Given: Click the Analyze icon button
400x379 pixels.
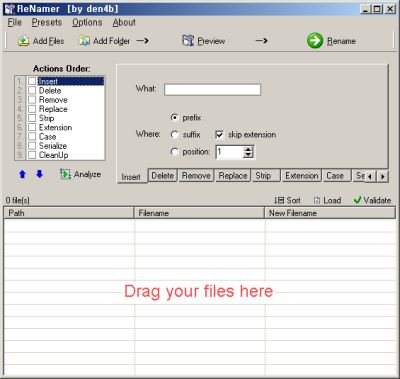Looking at the screenshot, I should [x=65, y=174].
